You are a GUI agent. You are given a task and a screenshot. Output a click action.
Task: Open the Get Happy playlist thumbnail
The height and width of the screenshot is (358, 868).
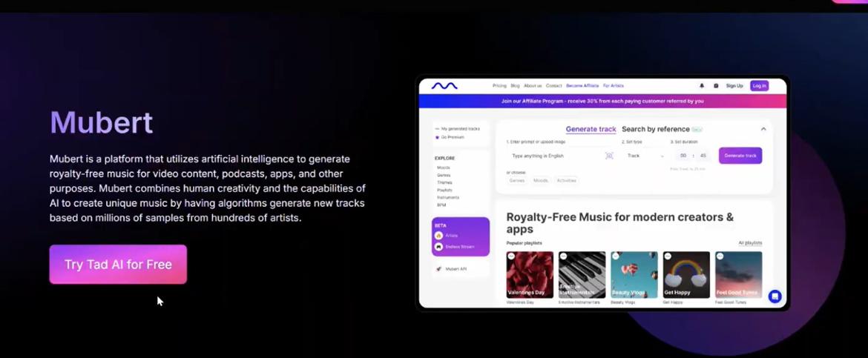[686, 274]
